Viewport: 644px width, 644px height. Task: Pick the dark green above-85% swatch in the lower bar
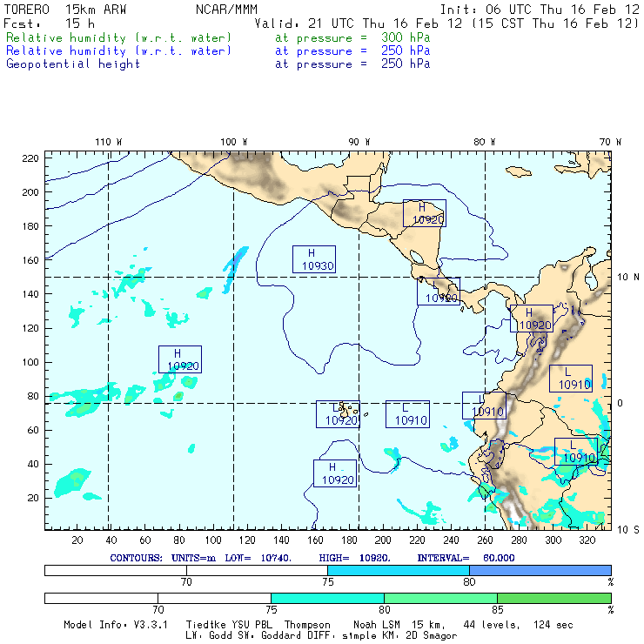554,598
